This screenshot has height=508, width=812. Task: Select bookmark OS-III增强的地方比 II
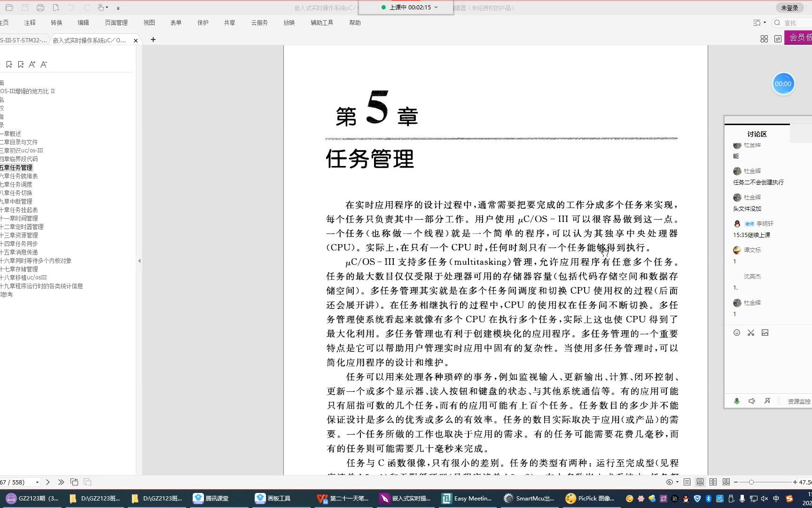tap(27, 91)
